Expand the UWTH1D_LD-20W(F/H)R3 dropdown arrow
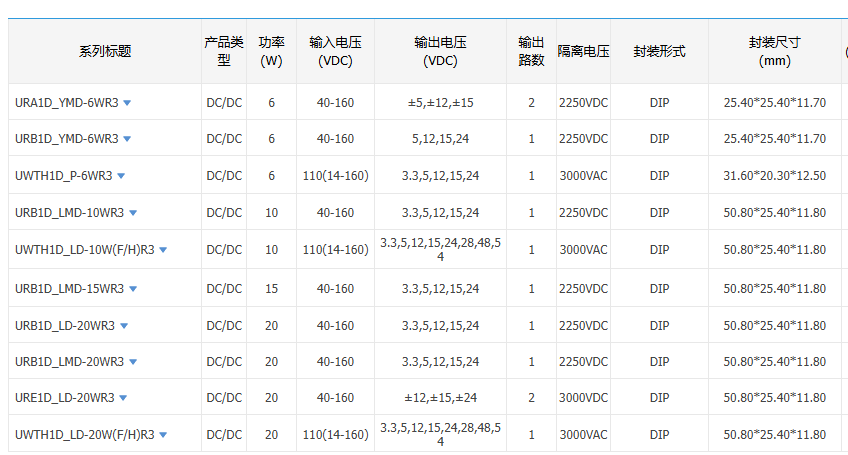The width and height of the screenshot is (848, 455). click(163, 435)
